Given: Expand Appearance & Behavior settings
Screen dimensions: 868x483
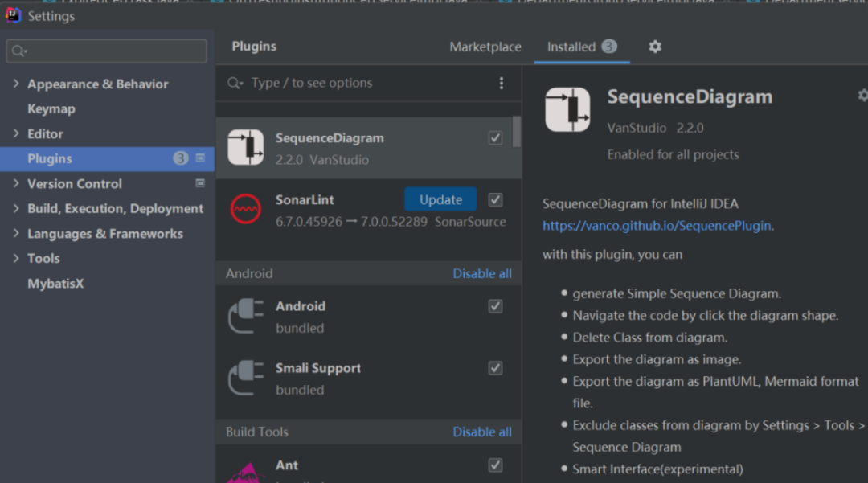Looking at the screenshot, I should tap(16, 84).
